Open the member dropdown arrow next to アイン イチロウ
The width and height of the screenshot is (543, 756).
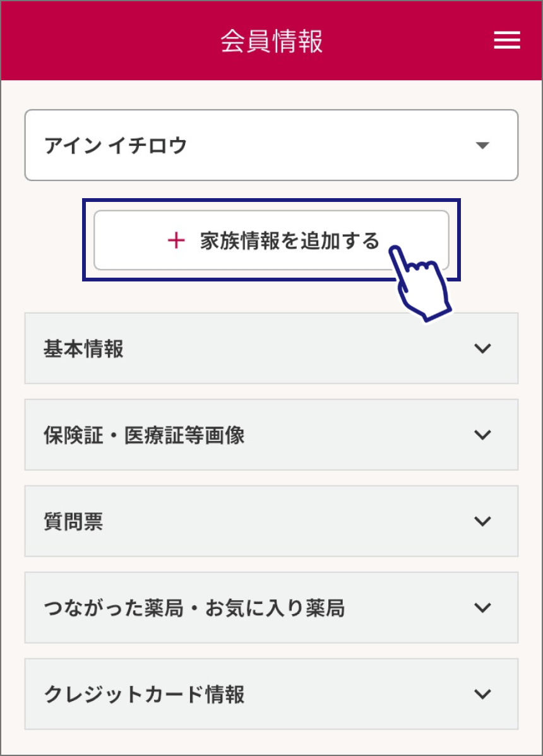coord(482,146)
